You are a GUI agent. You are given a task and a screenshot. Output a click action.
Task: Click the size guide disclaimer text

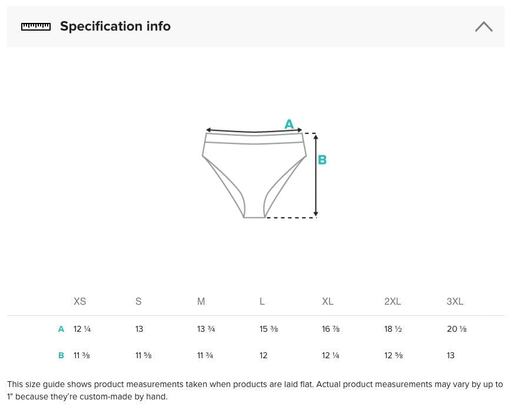(x=255, y=391)
